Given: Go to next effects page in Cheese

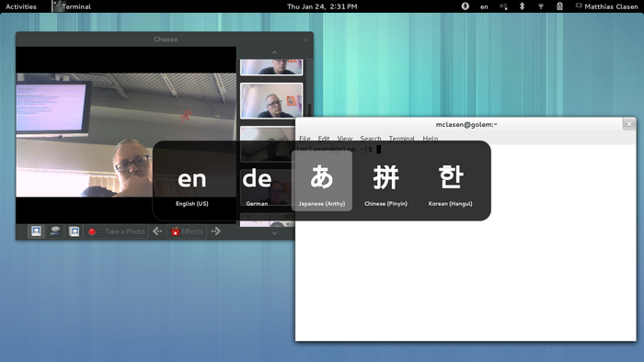Looking at the screenshot, I should click(x=215, y=232).
